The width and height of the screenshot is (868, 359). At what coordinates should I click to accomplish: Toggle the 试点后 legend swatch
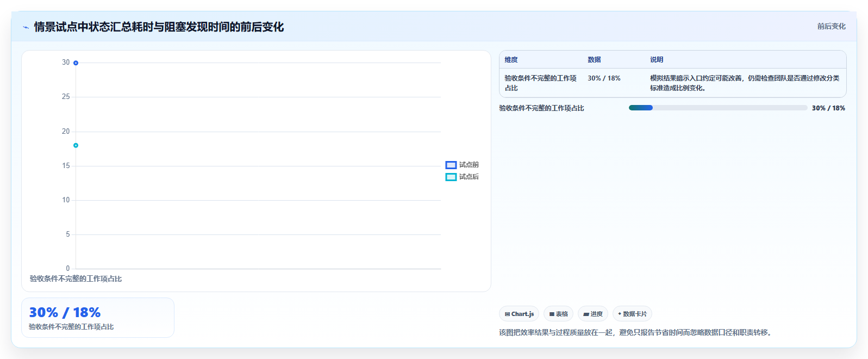451,177
